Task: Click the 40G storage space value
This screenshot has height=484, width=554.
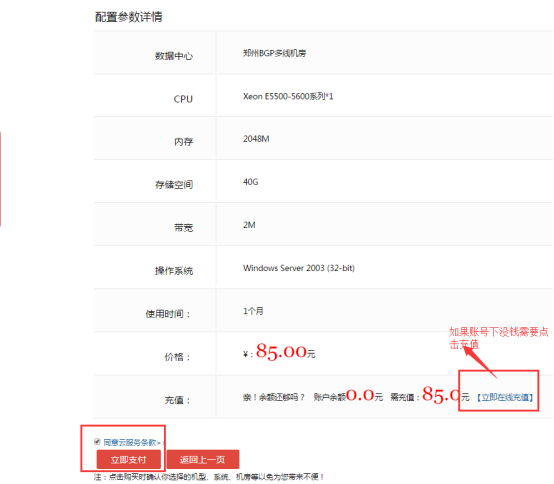Action: tap(251, 182)
